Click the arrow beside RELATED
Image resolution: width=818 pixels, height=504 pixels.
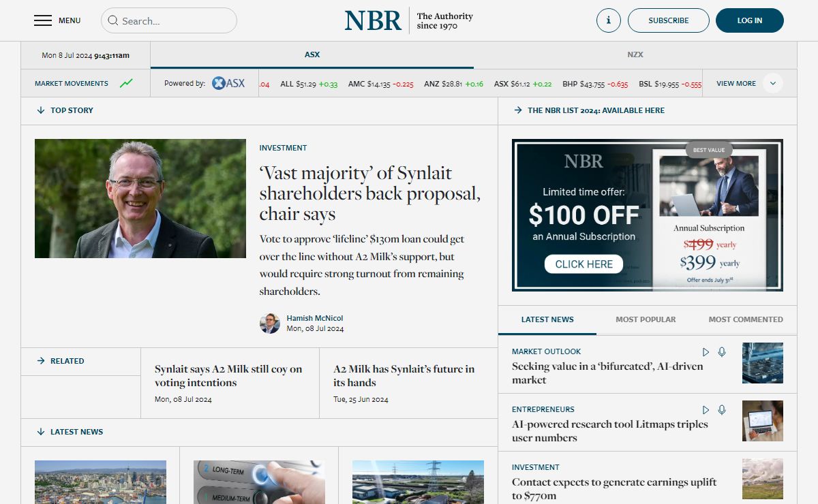[x=41, y=361]
